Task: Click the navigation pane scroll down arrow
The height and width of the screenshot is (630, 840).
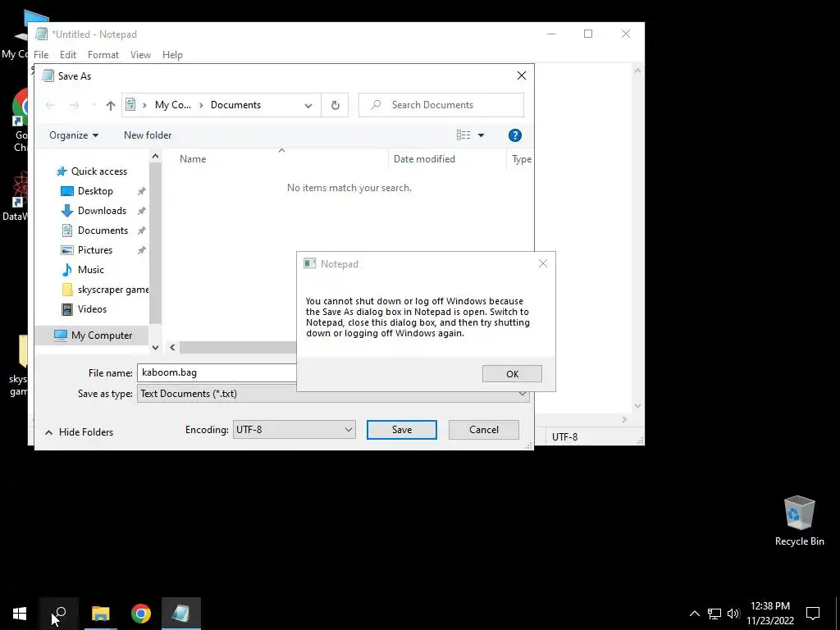Action: pyautogui.click(x=155, y=347)
